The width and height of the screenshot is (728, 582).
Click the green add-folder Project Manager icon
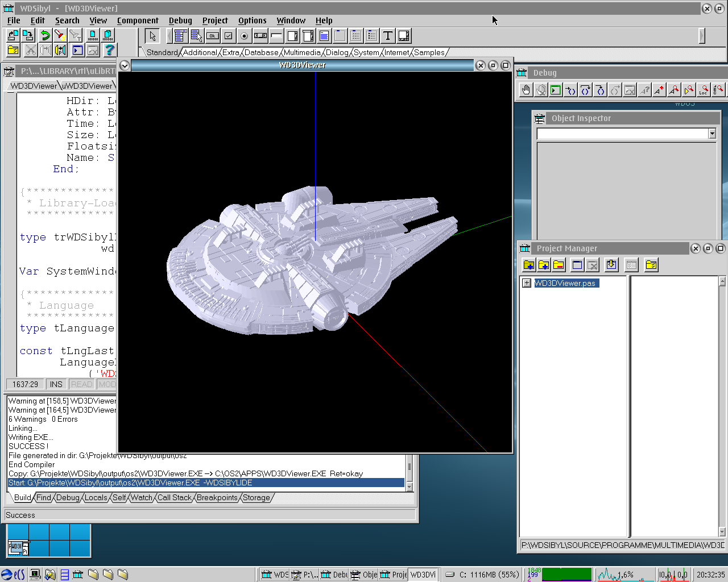(529, 265)
